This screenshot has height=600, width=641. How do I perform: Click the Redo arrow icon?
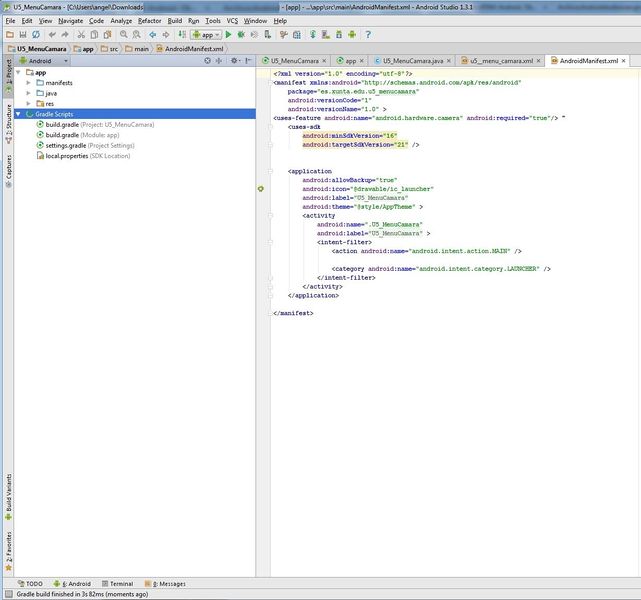click(x=65, y=35)
